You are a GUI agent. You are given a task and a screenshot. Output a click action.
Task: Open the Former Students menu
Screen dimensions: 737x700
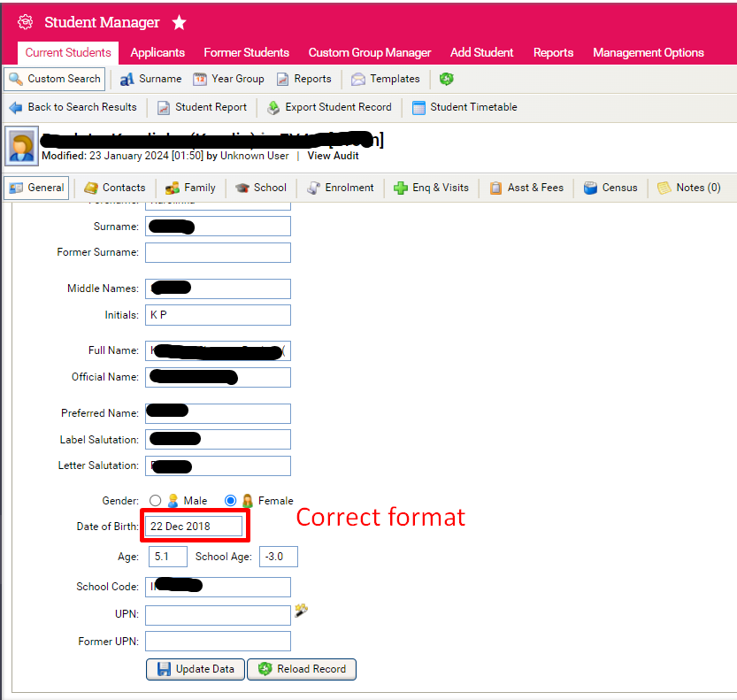point(246,52)
